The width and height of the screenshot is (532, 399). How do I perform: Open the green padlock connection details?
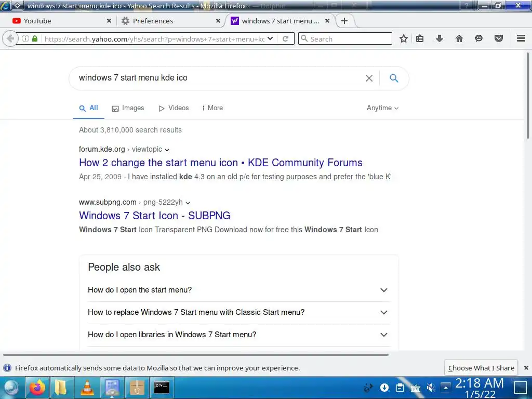click(x=35, y=38)
